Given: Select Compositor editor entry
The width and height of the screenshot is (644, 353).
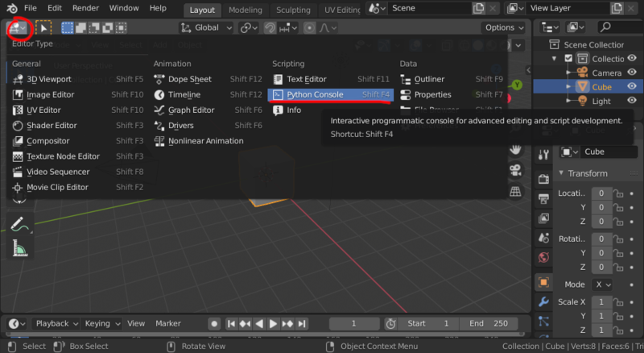Looking at the screenshot, I should (77, 141).
